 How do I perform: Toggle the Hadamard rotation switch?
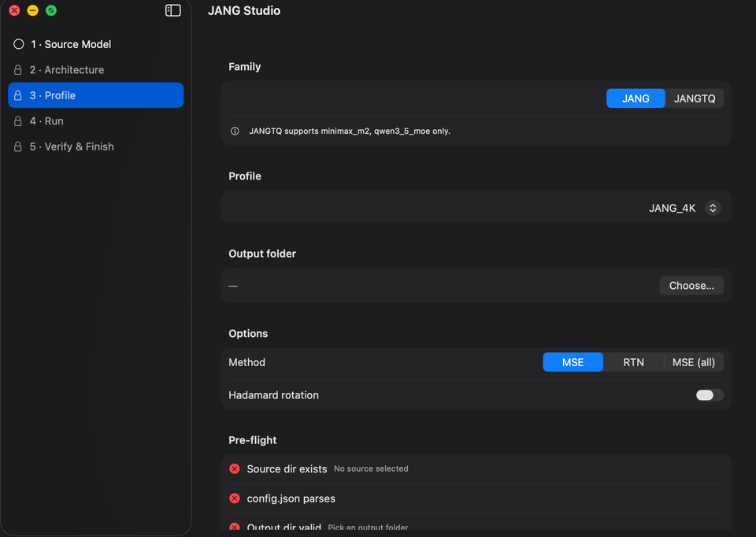(710, 395)
